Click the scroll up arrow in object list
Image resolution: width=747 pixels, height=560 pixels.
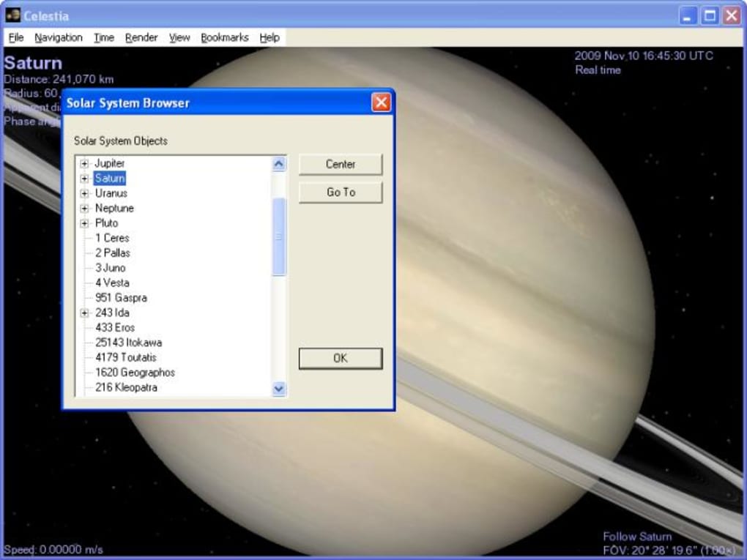279,164
